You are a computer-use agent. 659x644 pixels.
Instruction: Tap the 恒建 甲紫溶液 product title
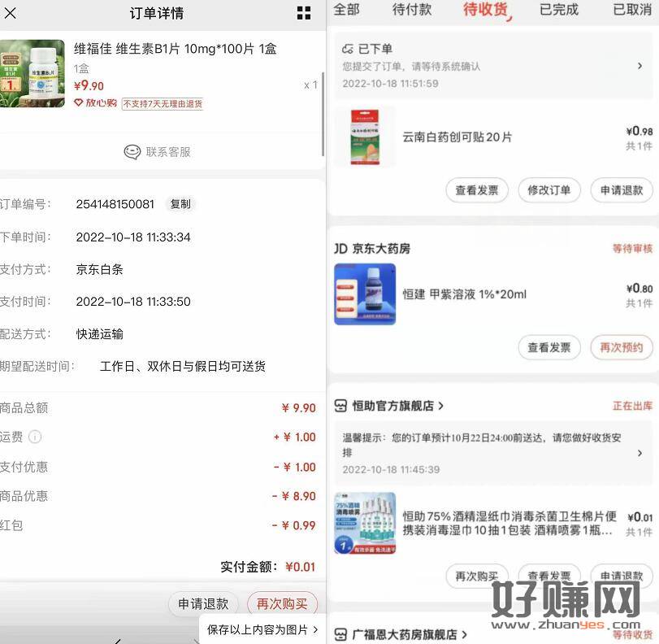pos(465,294)
